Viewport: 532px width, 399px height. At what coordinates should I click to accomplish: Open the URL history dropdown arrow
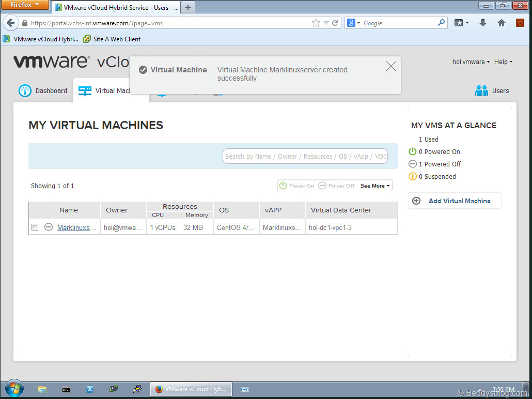click(x=326, y=23)
